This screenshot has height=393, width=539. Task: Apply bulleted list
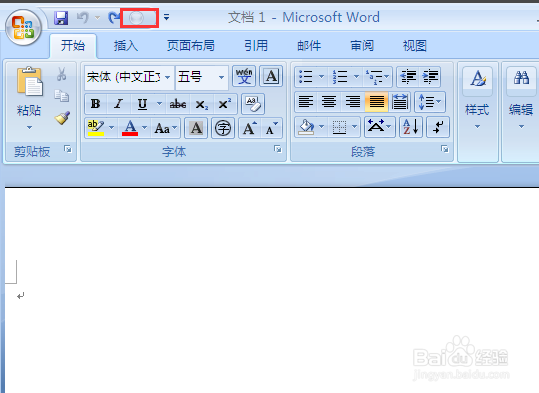pos(306,76)
